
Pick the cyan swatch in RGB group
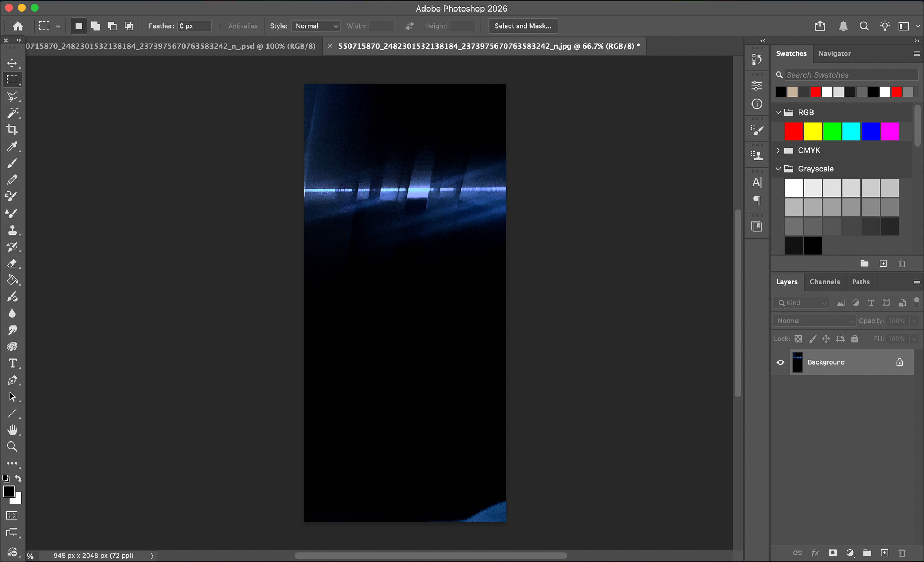click(x=851, y=131)
